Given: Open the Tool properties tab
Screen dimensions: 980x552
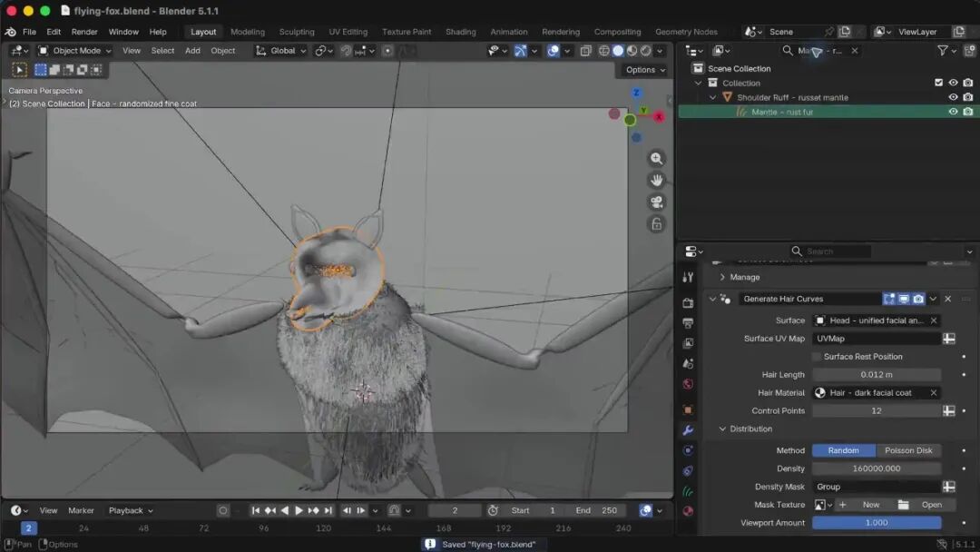Looking at the screenshot, I should pos(688,278).
